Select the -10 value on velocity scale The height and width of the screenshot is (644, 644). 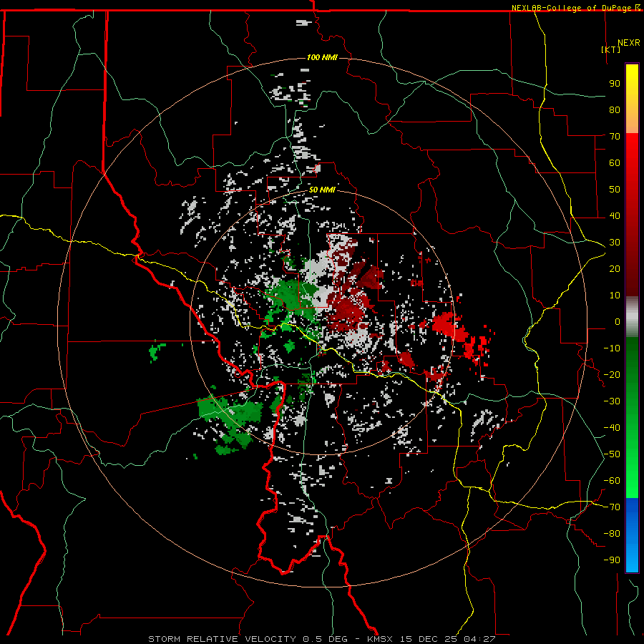click(x=612, y=348)
